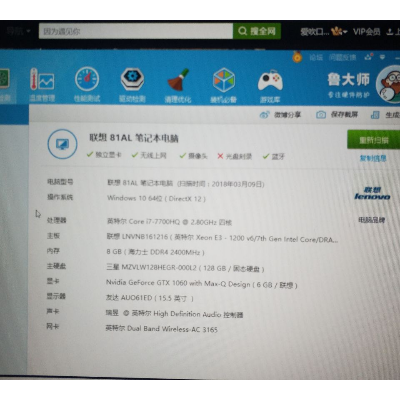Select the 主板 LNVNB161216 row

pyautogui.click(x=192, y=237)
